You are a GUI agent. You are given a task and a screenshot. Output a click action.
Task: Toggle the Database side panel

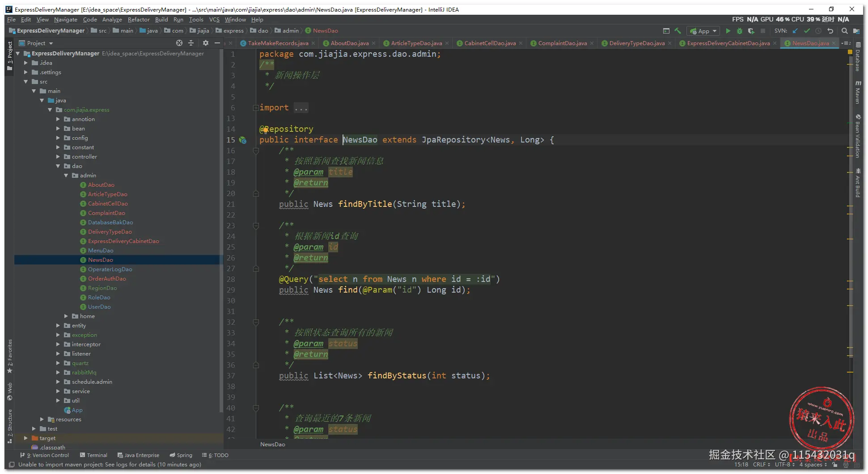pyautogui.click(x=858, y=57)
